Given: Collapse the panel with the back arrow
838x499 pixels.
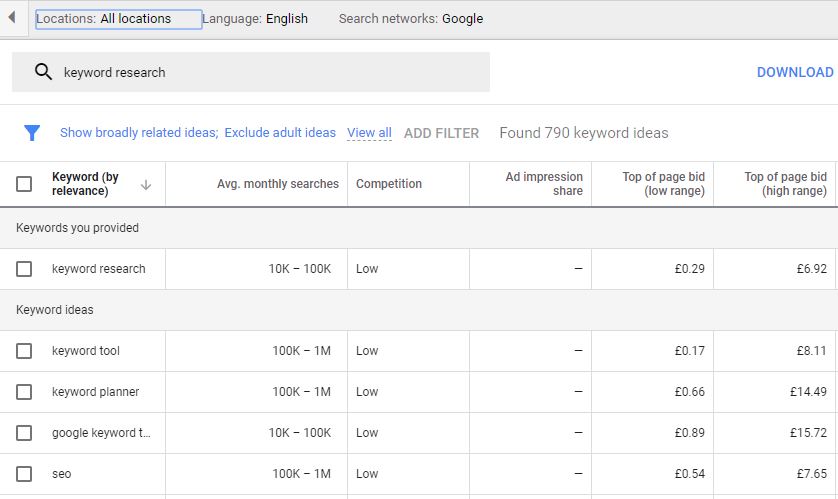Looking at the screenshot, I should (11, 18).
